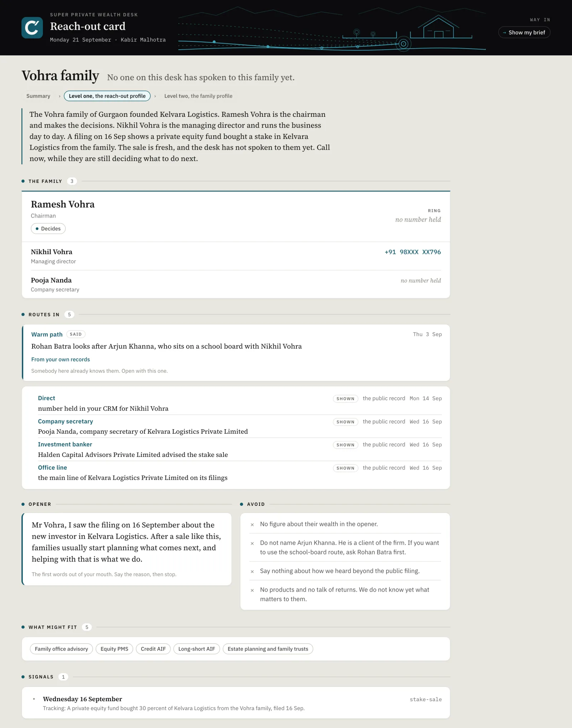Open Show my brief
Image resolution: width=572 pixels, height=728 pixels.
click(524, 33)
